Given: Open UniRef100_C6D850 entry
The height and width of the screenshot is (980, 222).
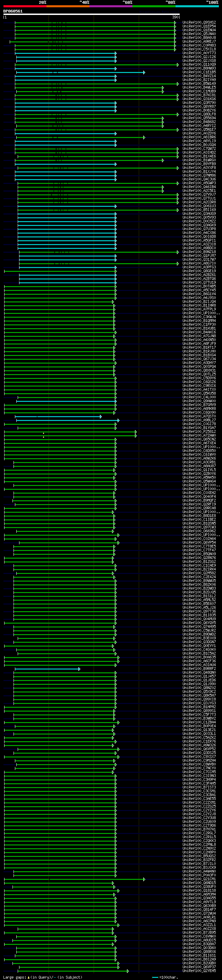Looking at the screenshot, I should (199, 451).
